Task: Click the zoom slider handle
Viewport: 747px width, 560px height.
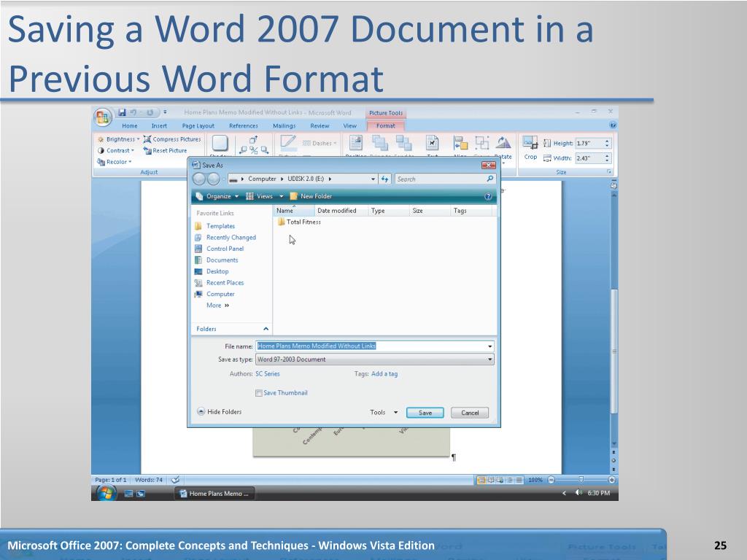Action: 581,480
